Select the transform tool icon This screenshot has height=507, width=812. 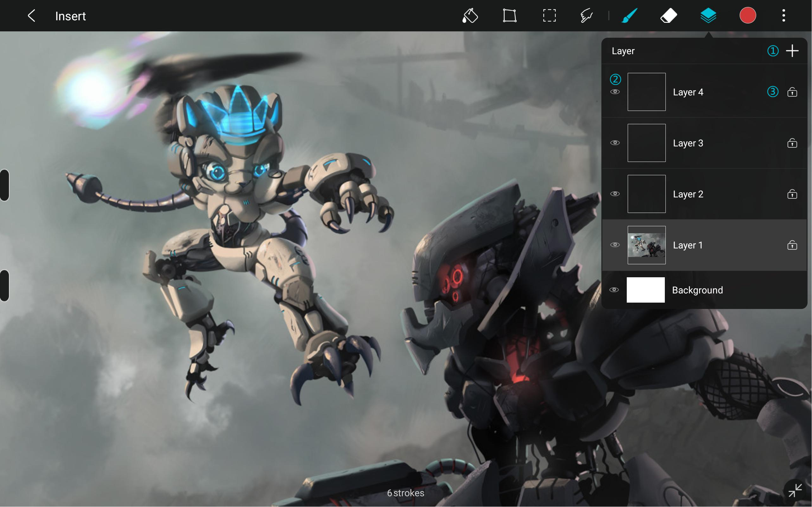[509, 16]
